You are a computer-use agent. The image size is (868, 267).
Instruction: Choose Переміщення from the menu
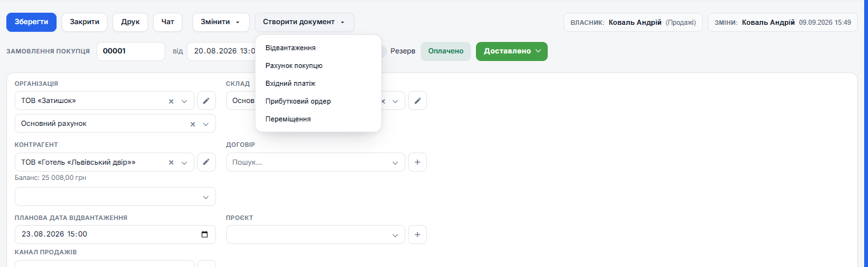point(318,119)
